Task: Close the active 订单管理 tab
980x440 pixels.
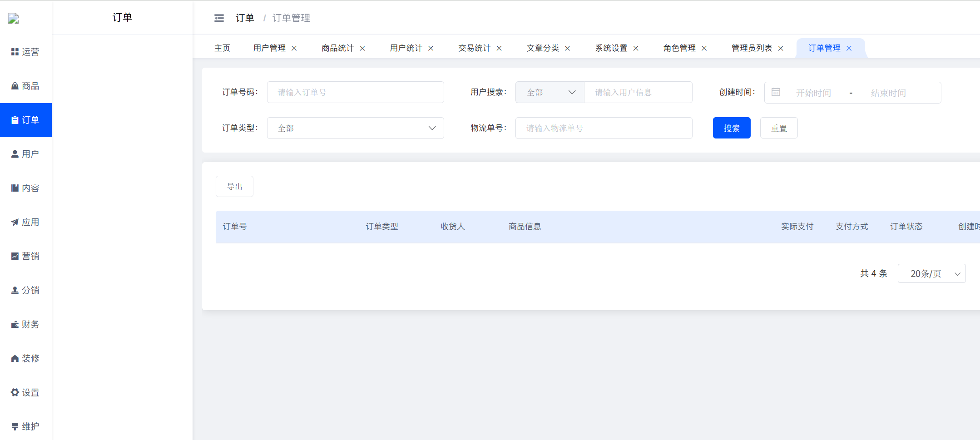Action: (849, 49)
